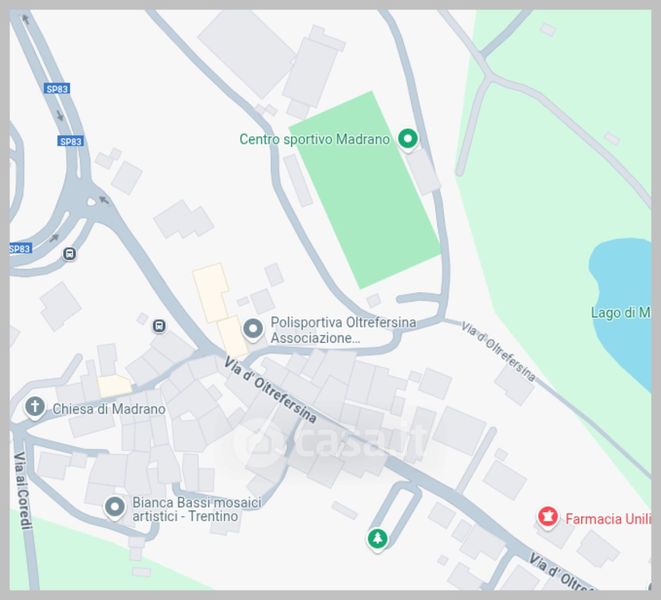The image size is (661, 600).
Task: Click the Lago di M lake label
Action: pos(621,313)
